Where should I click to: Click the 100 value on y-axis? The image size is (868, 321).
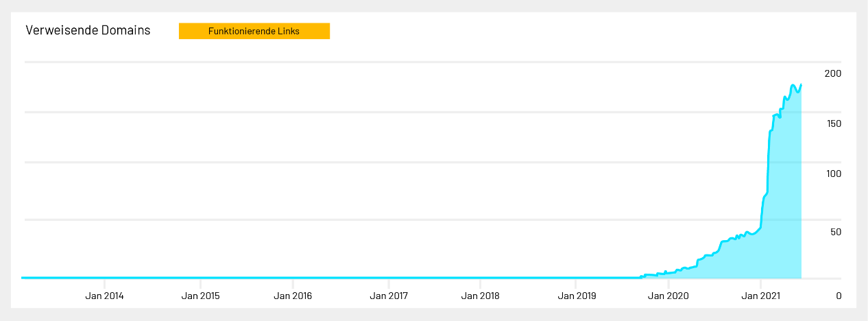pyautogui.click(x=833, y=174)
